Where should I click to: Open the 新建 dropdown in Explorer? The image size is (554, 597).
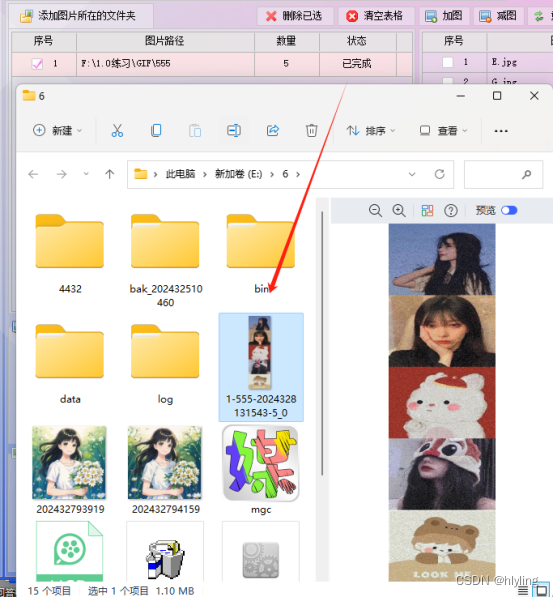point(57,131)
